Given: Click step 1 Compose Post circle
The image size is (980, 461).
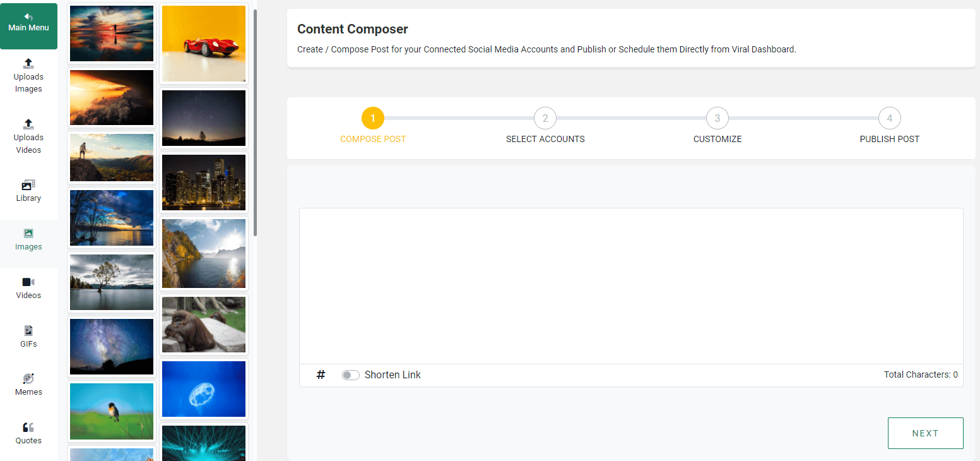Looking at the screenshot, I should pyautogui.click(x=373, y=118).
